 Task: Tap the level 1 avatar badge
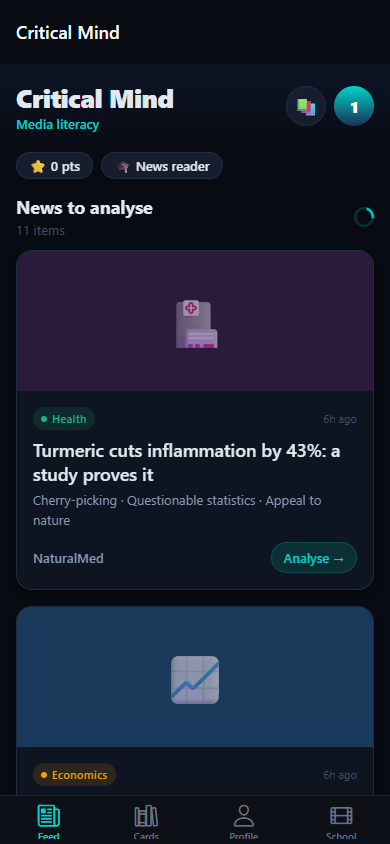pyautogui.click(x=354, y=106)
